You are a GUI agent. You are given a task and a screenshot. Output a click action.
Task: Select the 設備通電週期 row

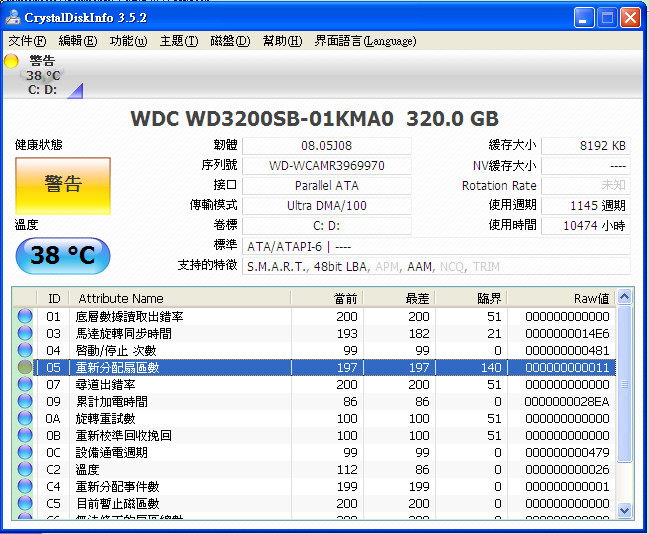(315, 452)
